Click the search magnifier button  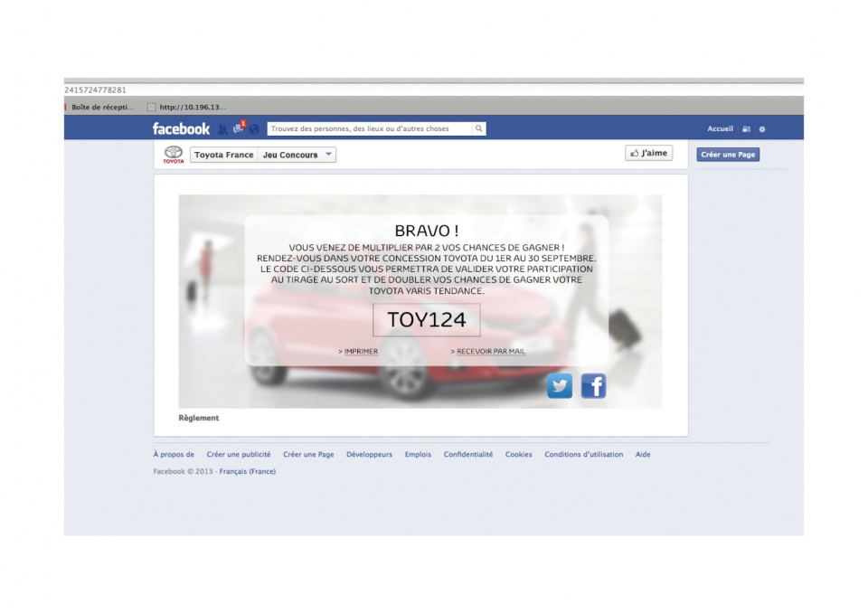pos(479,128)
